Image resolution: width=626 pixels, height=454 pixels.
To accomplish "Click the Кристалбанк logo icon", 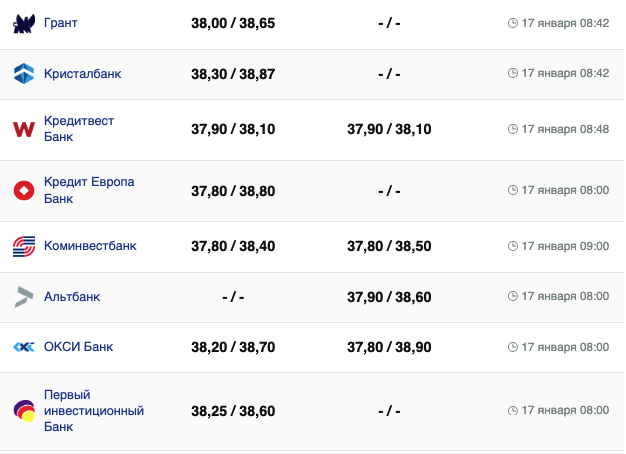I will tap(24, 73).
